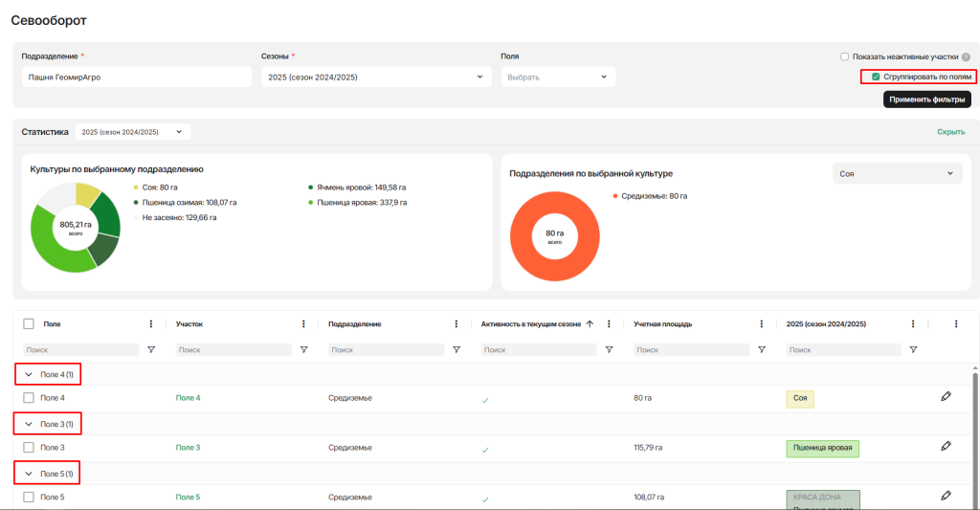Viewport: 980px width, 510px height.
Task: Open the filter icon in Поле column
Action: pos(151,350)
